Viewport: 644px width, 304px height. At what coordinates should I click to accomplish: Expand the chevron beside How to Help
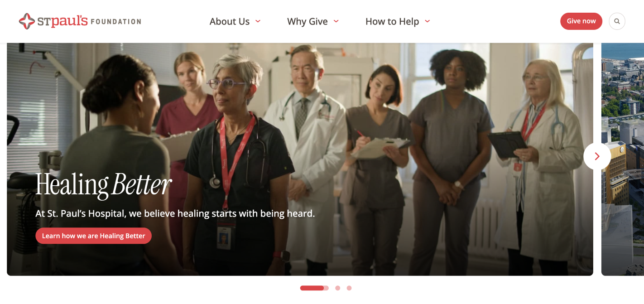[x=427, y=21]
